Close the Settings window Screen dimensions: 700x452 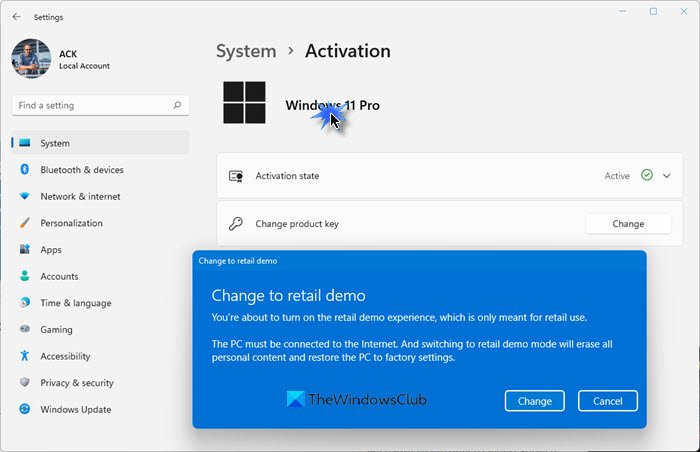click(x=683, y=12)
